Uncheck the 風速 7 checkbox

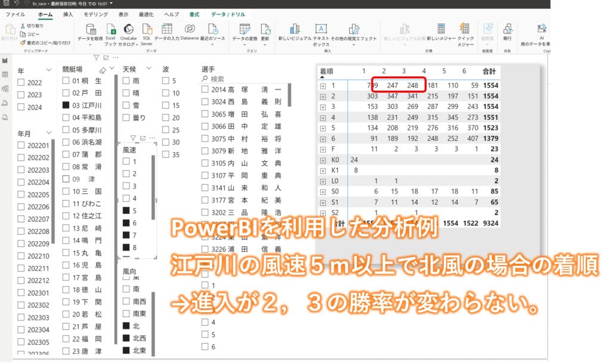click(126, 235)
